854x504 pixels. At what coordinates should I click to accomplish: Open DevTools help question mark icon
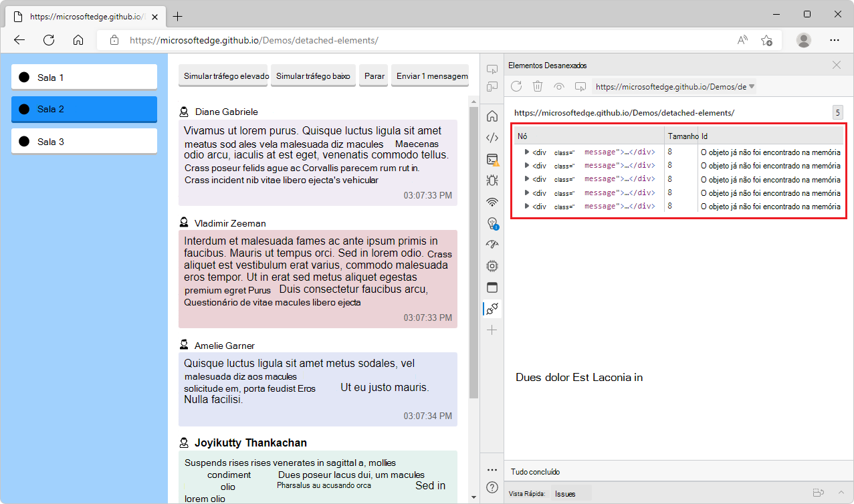point(492,487)
